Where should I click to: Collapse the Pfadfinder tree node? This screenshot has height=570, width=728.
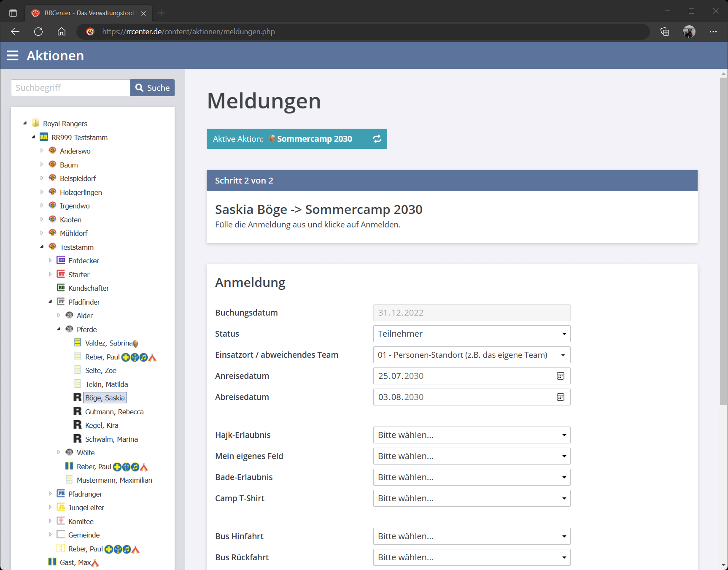[50, 302]
